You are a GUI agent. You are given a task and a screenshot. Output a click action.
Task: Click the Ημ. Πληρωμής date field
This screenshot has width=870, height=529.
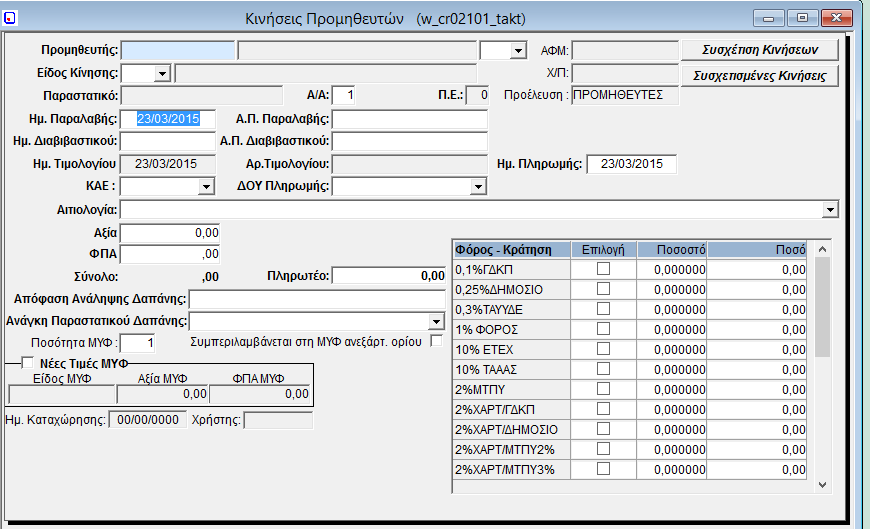631,164
